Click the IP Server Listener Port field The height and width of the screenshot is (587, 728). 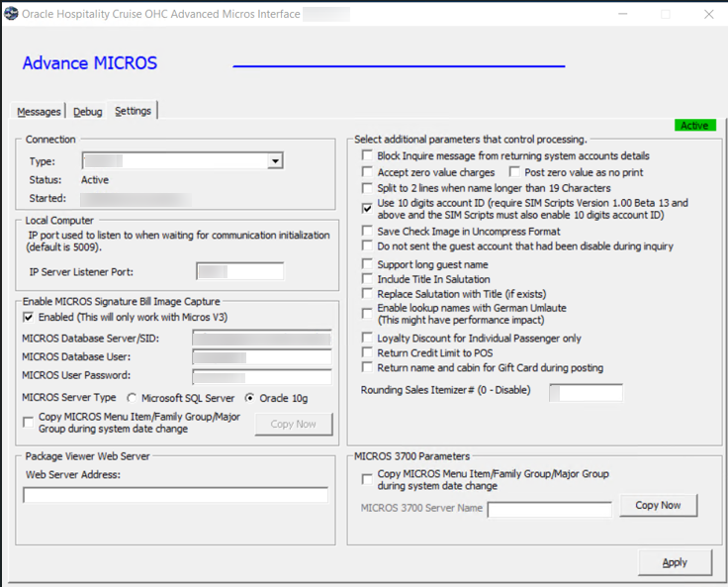(x=240, y=271)
